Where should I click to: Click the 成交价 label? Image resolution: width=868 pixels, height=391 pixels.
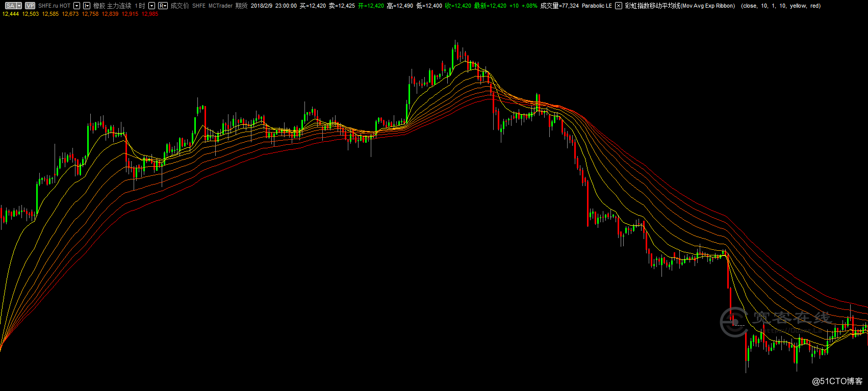click(x=180, y=6)
